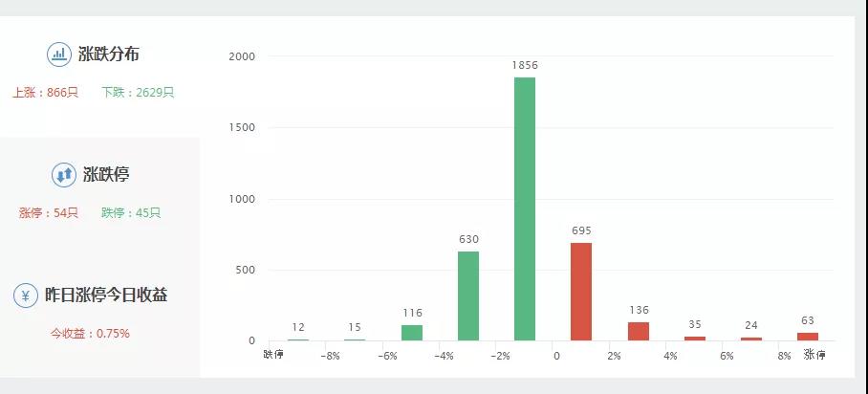
Task: Click the 涨停：54只 count
Action: click(49, 213)
